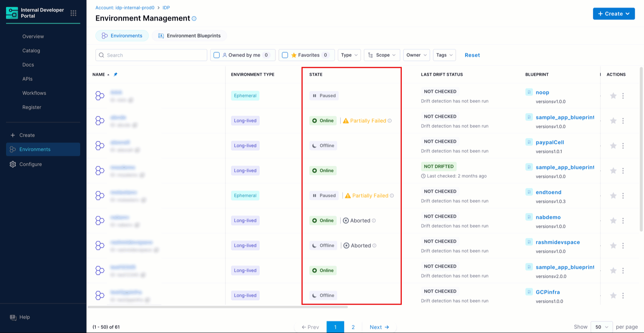Star the paypalCell environment row

(613, 146)
